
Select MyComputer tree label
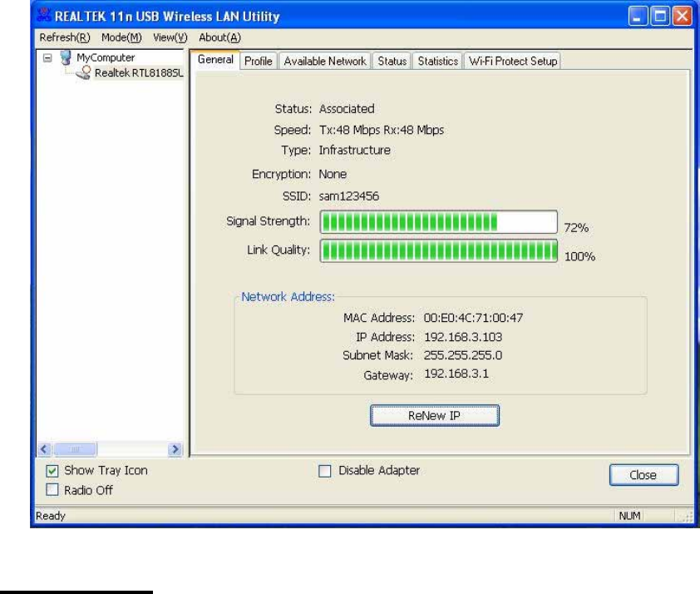[x=106, y=57]
